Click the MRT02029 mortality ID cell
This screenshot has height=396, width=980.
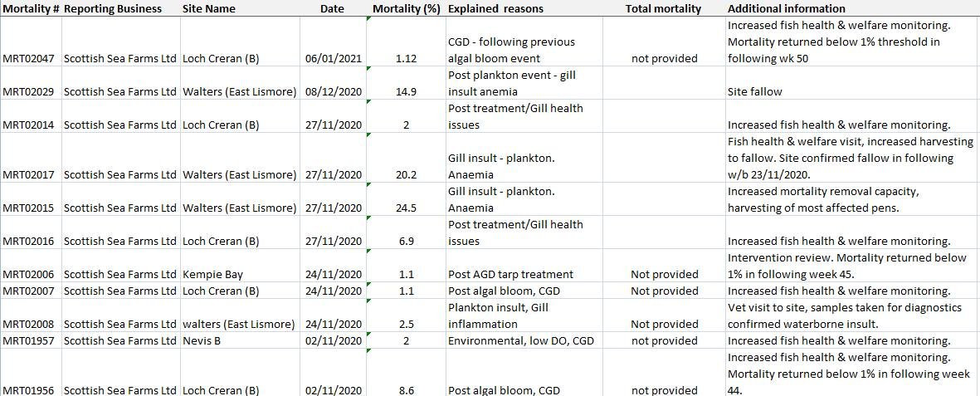point(29,91)
